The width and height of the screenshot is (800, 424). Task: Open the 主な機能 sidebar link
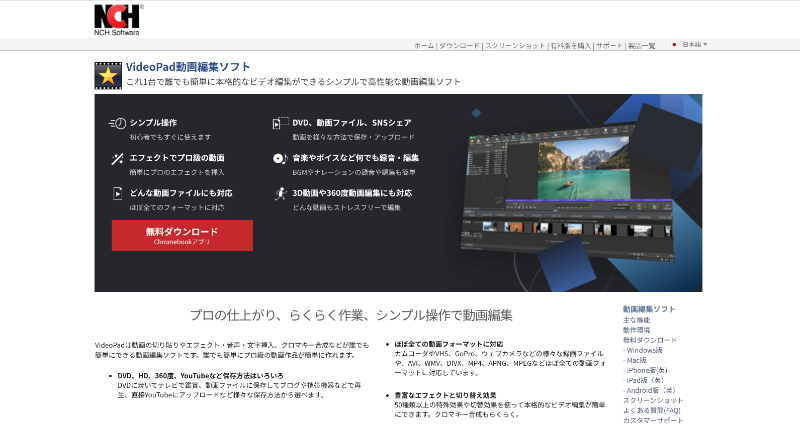(x=636, y=320)
